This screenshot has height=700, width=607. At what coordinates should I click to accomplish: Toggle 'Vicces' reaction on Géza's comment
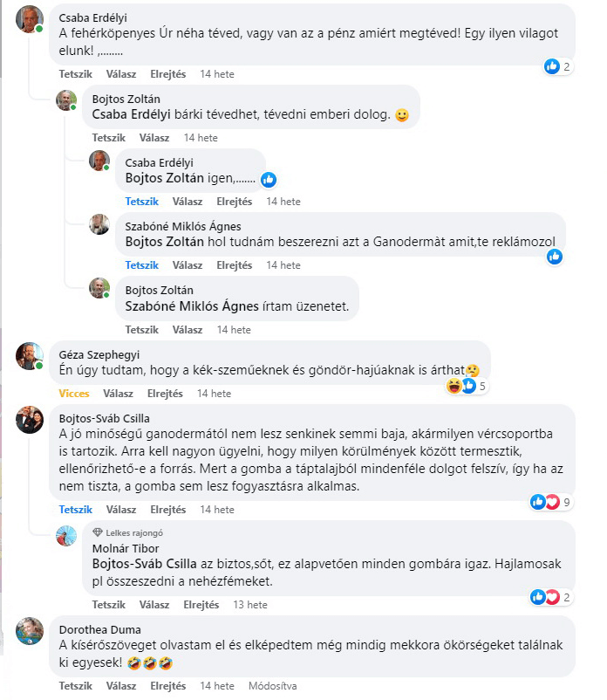coord(74,394)
